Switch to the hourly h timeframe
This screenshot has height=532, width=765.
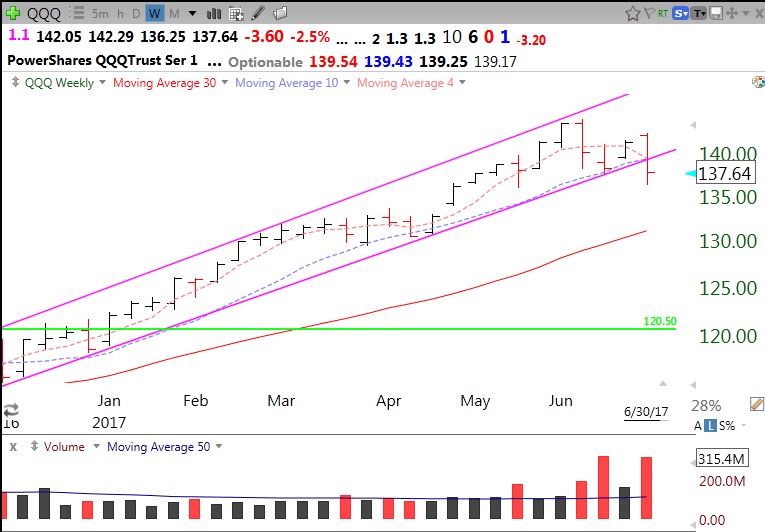tap(121, 14)
